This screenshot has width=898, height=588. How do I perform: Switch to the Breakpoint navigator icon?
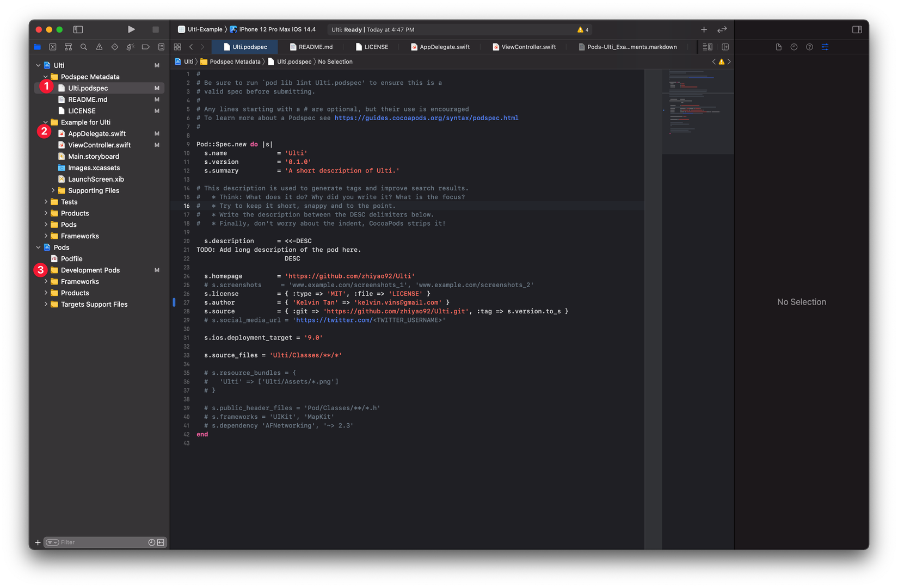[x=145, y=47]
